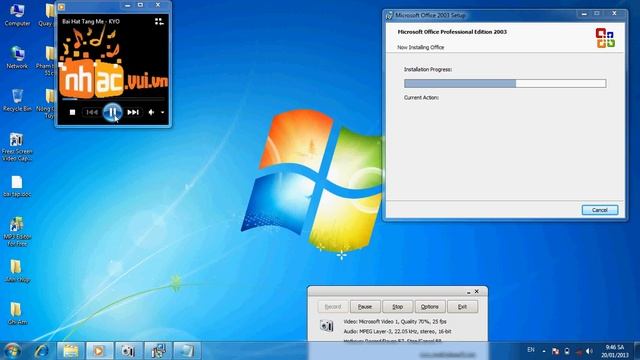Click the Microsoft Office logo in Setup
This screenshot has height=360, width=640.
(x=605, y=38)
